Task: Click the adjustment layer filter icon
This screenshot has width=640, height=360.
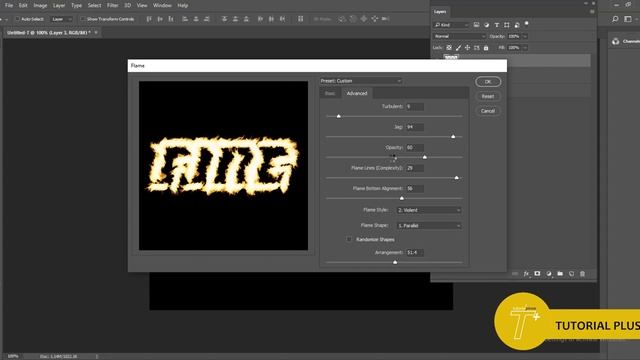Action: pos(487,25)
